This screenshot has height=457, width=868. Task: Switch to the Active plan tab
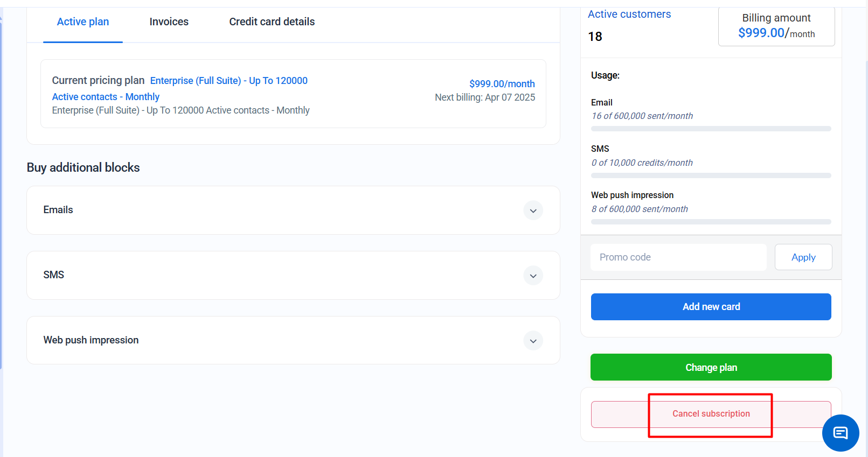[x=83, y=22]
